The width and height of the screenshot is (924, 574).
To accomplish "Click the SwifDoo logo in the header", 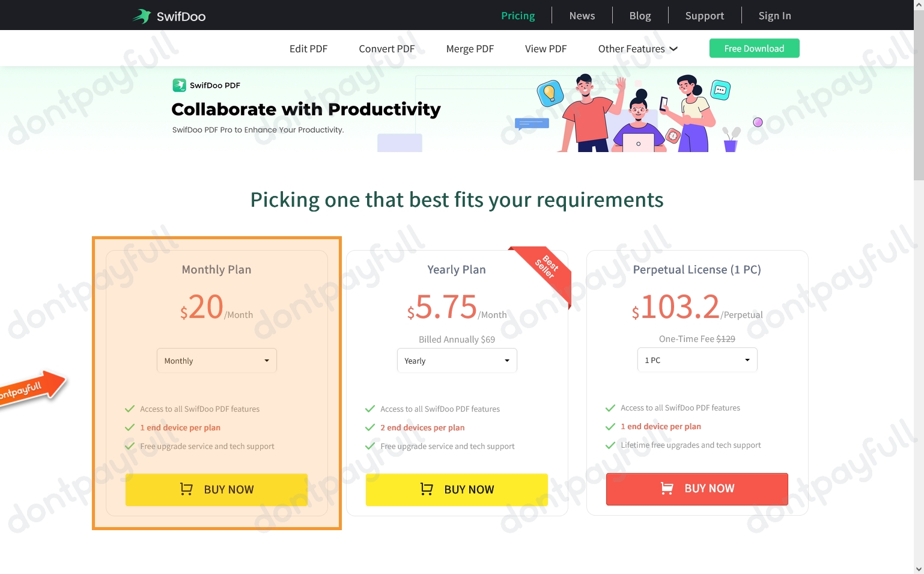I will 168,15.
